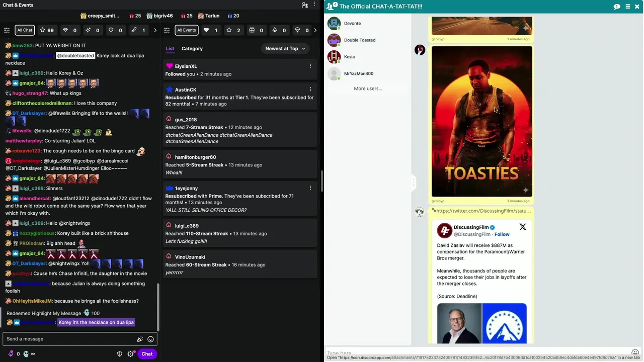Click the @doubletoasted mention in chat
Screen dimensions: 644x362
[x=75, y=55]
